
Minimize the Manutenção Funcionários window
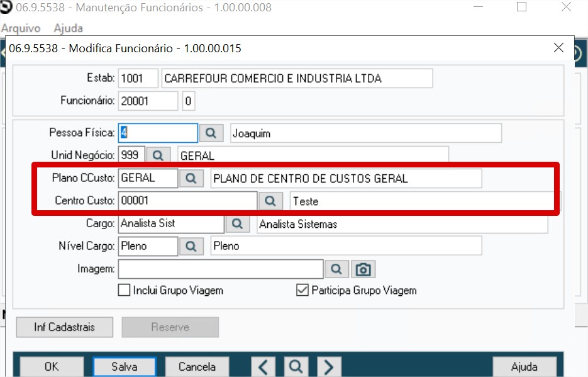pyautogui.click(x=478, y=7)
